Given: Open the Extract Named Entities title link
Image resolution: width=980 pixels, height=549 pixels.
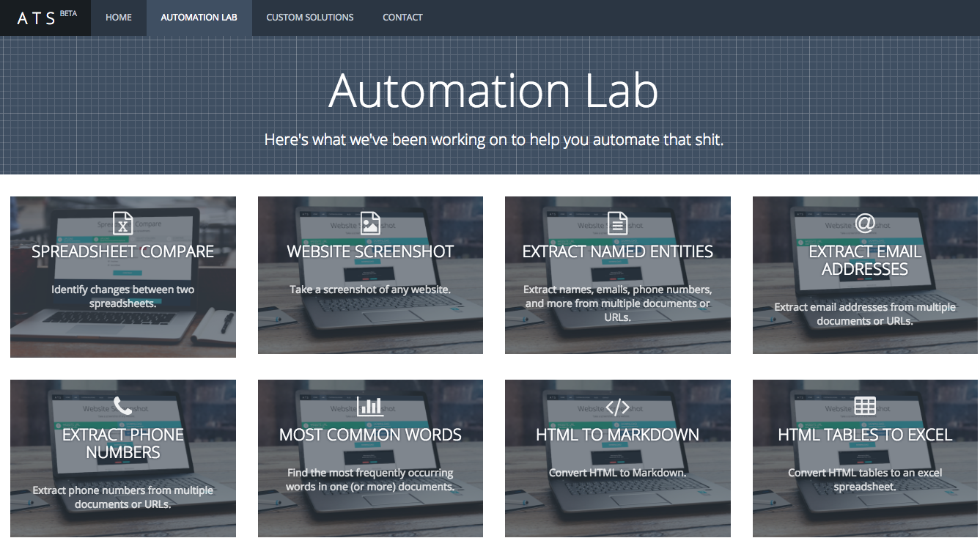Looking at the screenshot, I should coord(618,251).
